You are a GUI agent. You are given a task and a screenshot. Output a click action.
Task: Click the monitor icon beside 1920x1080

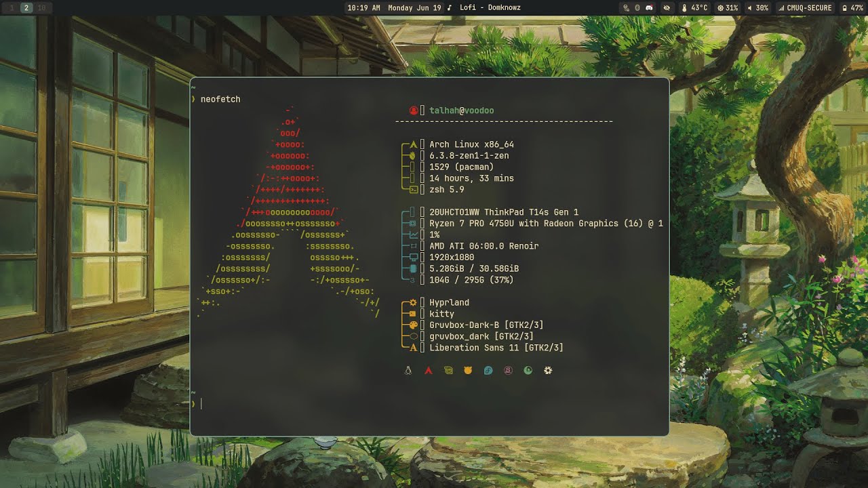413,258
